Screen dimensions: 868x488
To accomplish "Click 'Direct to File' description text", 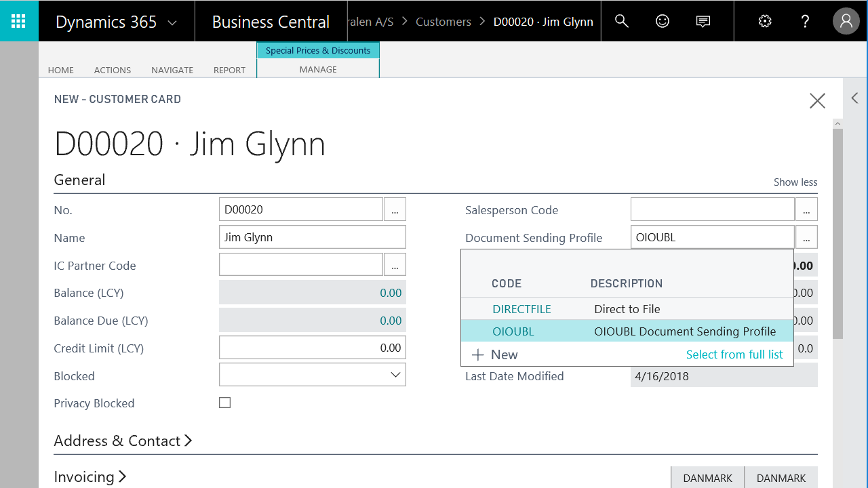I will pos(627,309).
